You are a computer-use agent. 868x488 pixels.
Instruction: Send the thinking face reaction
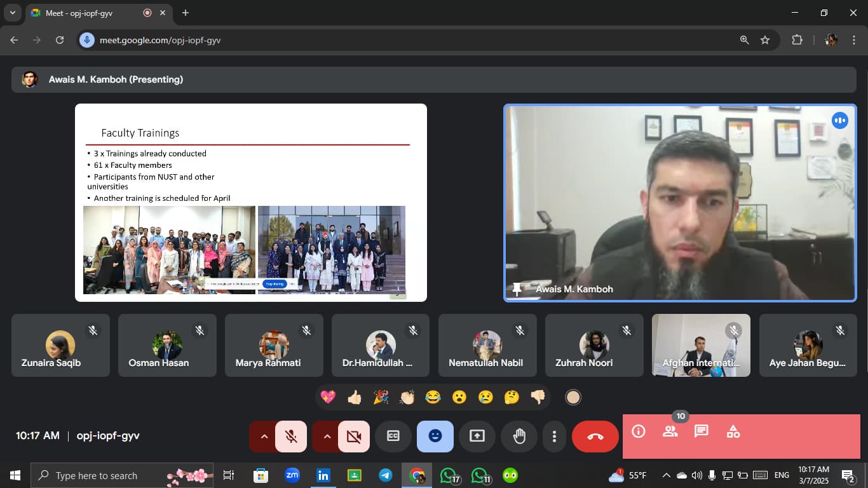click(512, 397)
